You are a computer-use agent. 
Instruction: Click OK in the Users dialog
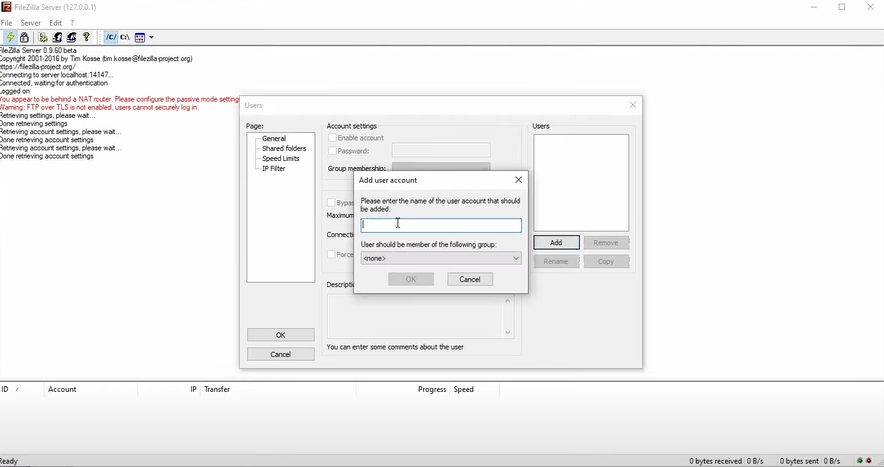(x=281, y=335)
